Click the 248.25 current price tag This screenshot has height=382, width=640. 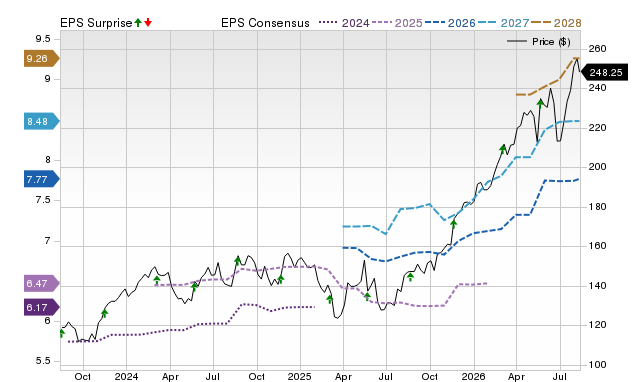tap(604, 73)
